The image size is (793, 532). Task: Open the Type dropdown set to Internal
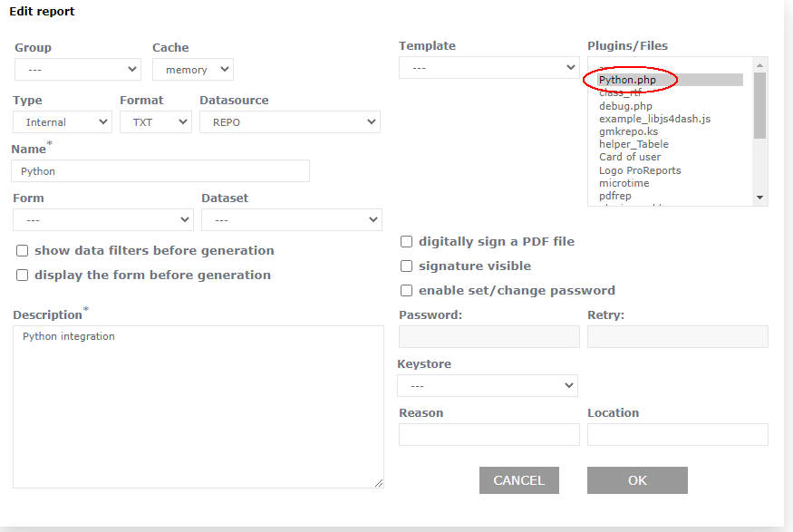62,122
